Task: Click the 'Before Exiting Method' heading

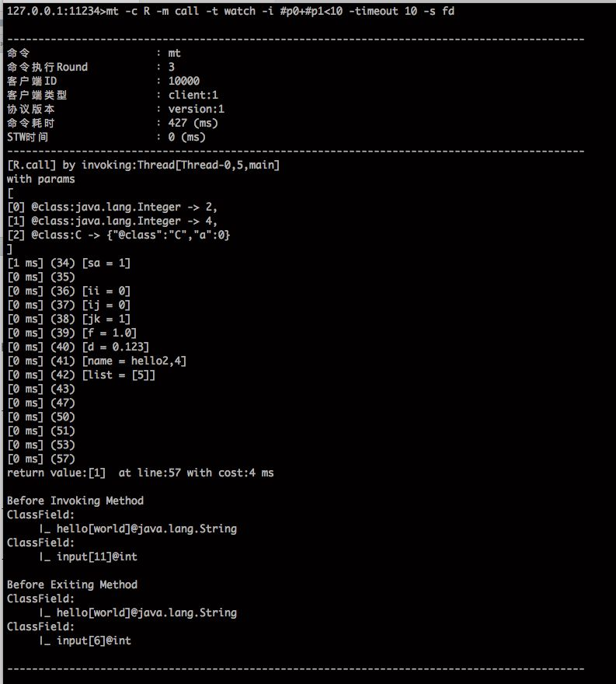Action: coord(71,585)
